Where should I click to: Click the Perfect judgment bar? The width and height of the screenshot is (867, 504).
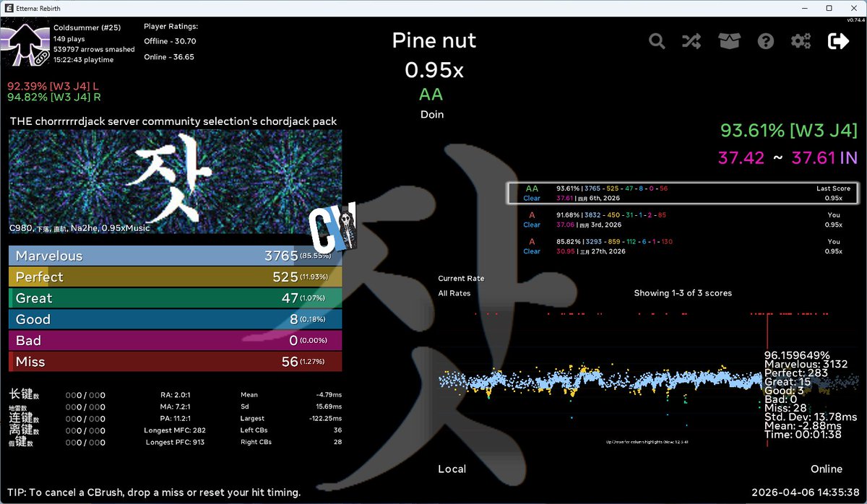(175, 277)
